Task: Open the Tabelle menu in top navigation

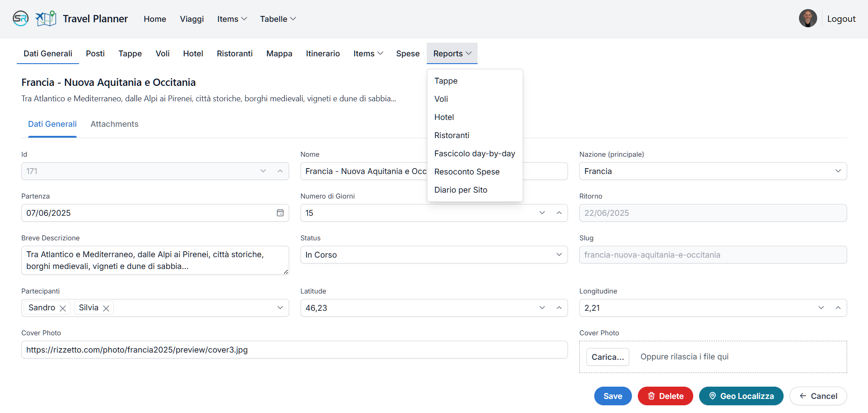Action: (x=277, y=19)
